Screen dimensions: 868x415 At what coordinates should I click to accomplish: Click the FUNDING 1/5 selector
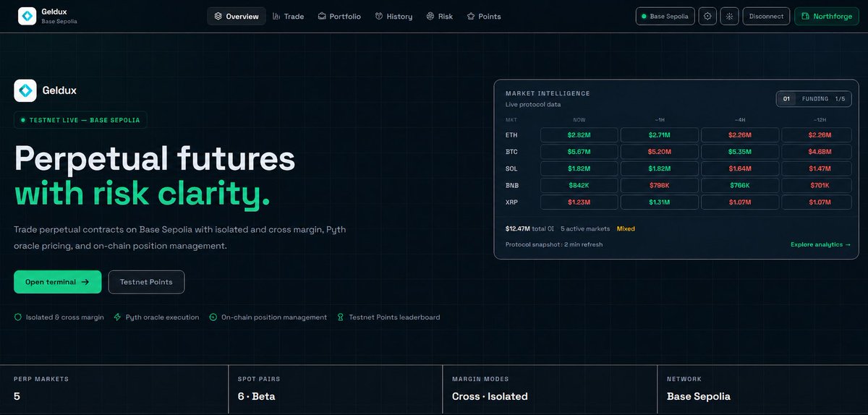pyautogui.click(x=823, y=98)
